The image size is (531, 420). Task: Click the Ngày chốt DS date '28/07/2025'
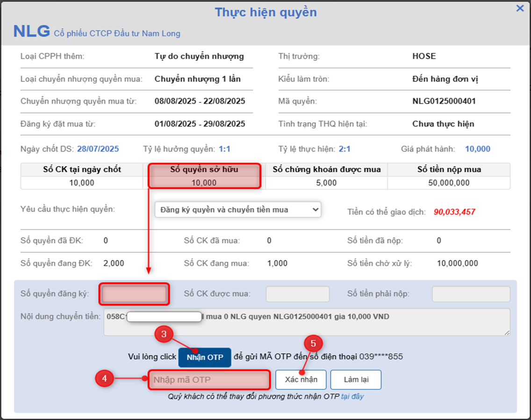coord(98,149)
